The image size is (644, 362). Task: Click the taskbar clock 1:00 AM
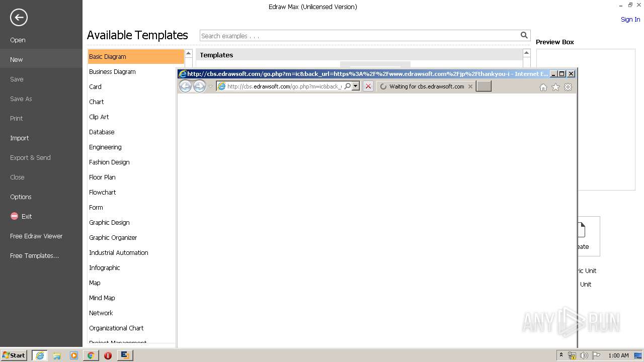click(x=618, y=355)
